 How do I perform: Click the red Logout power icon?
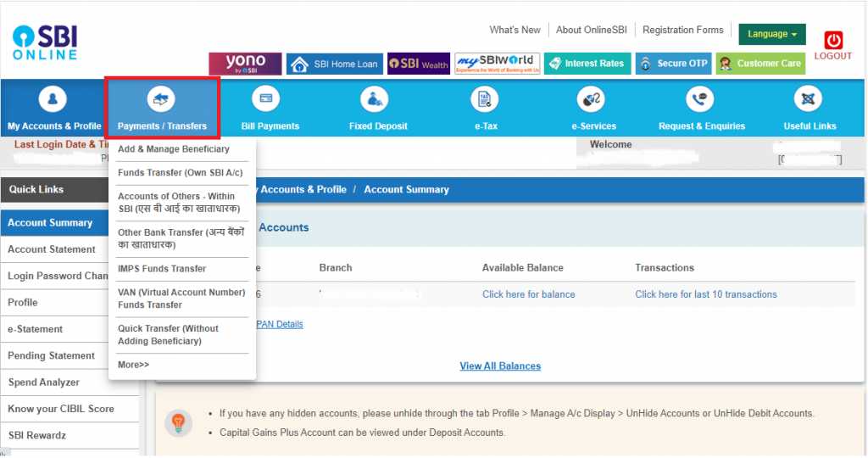pos(833,41)
